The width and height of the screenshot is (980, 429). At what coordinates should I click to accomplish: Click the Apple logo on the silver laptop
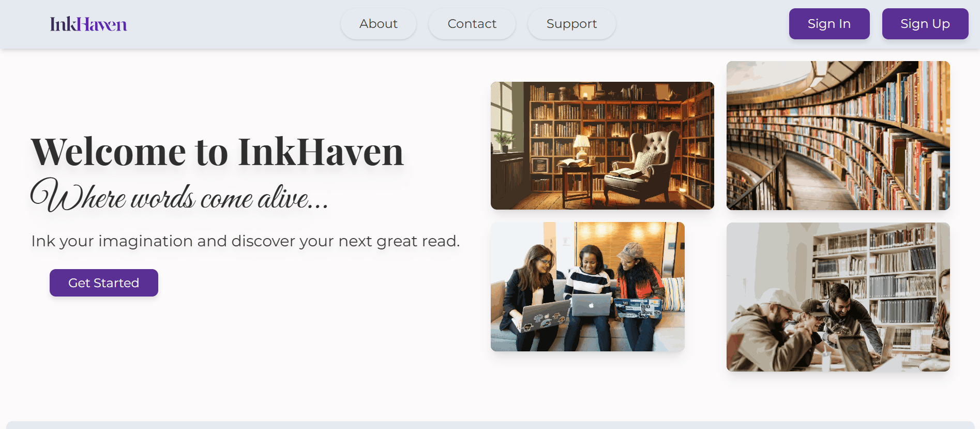[592, 305]
